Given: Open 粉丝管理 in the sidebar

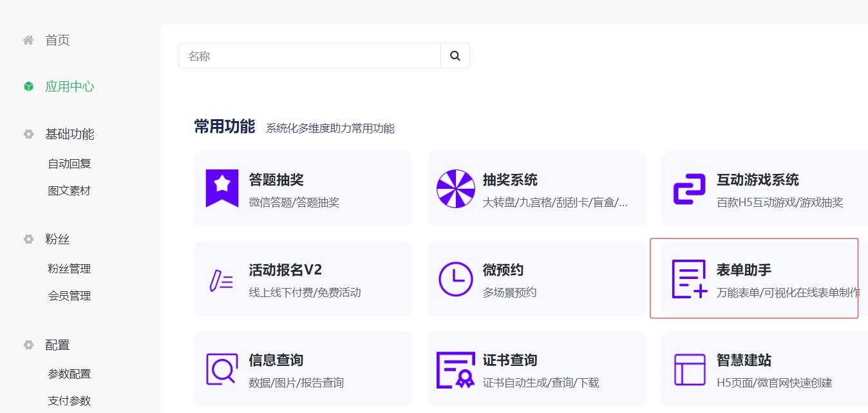Looking at the screenshot, I should tap(70, 269).
